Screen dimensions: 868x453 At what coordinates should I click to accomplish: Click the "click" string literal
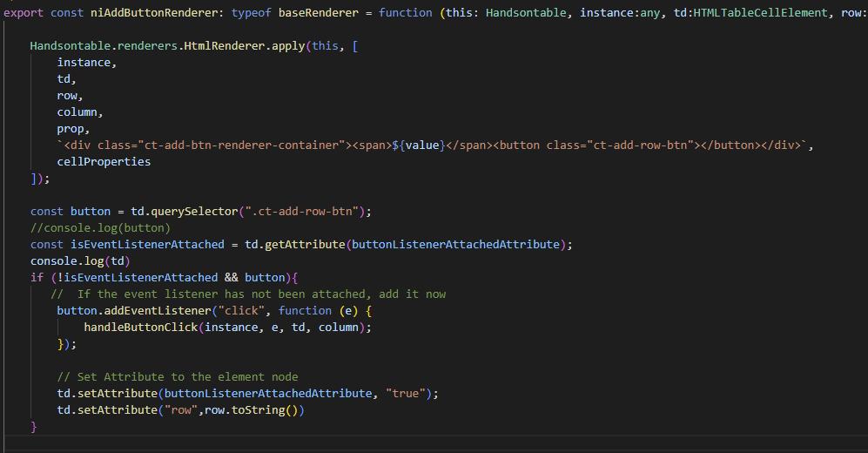tap(241, 311)
